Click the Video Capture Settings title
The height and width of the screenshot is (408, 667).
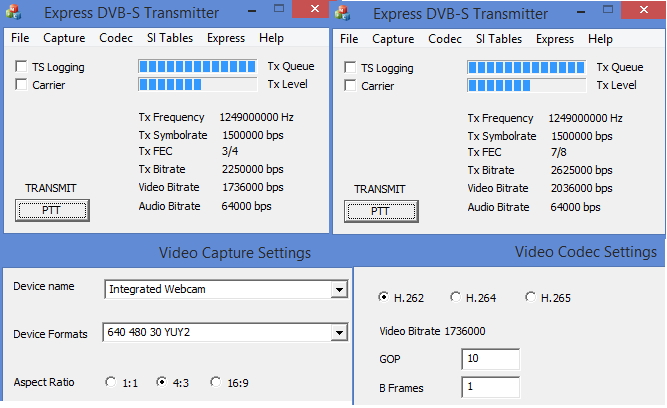(235, 253)
